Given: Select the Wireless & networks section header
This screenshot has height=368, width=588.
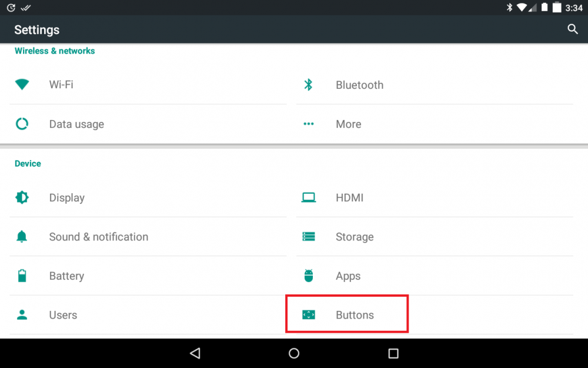Looking at the screenshot, I should (x=55, y=51).
